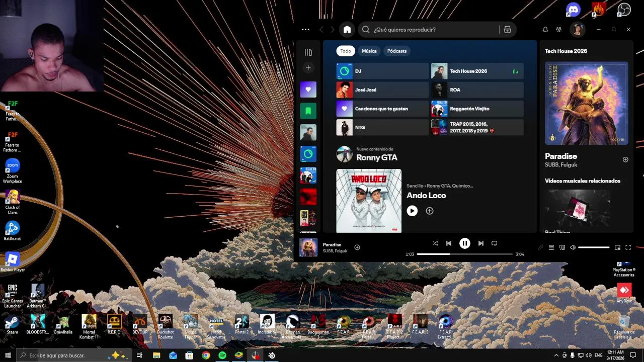Image resolution: width=644 pixels, height=362 pixels.
Task: Toggle shuffle playback
Action: (x=435, y=243)
